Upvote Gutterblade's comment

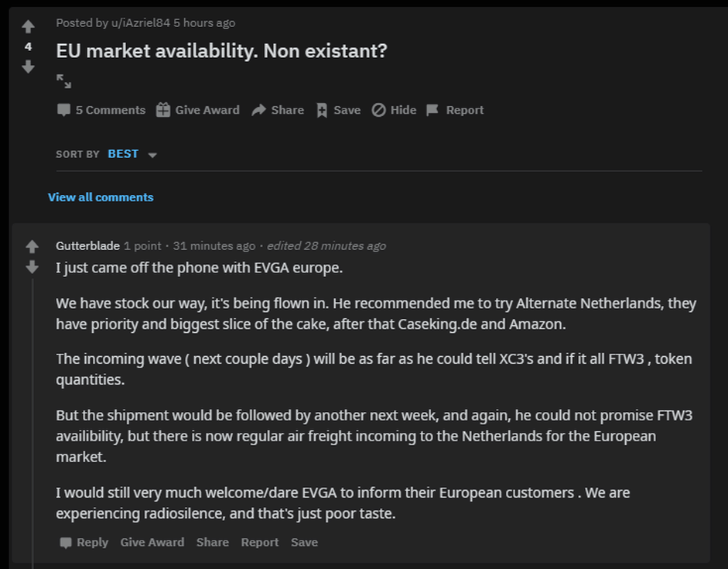[x=32, y=247]
